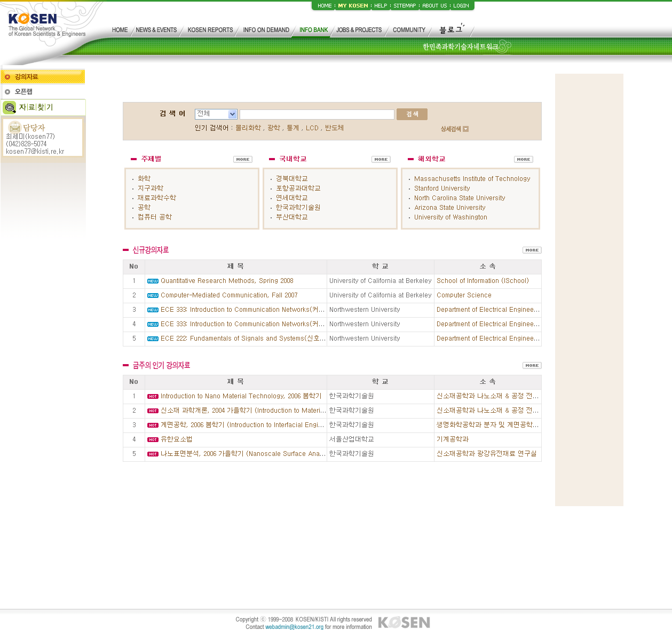Click popular keyword 광학
Viewport: 672px width, 630px height.
[x=274, y=128]
